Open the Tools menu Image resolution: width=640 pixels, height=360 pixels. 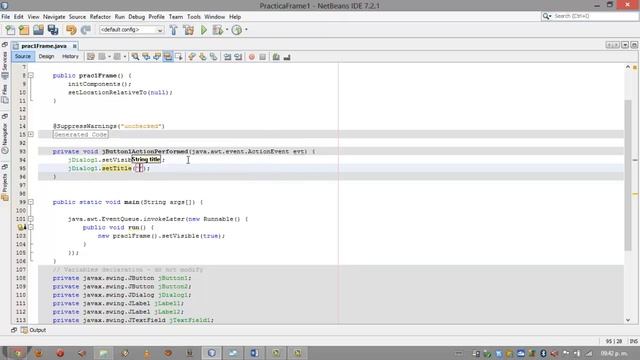(193, 17)
